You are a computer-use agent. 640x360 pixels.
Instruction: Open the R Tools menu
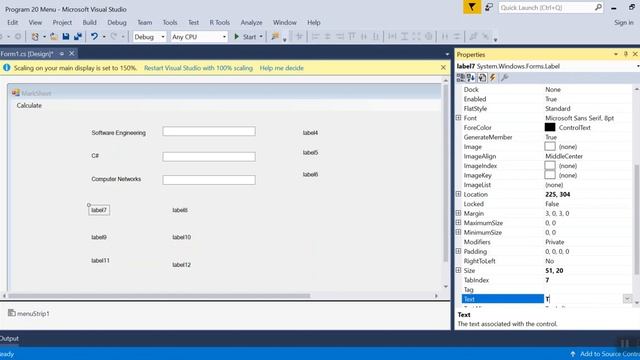pyautogui.click(x=220, y=22)
